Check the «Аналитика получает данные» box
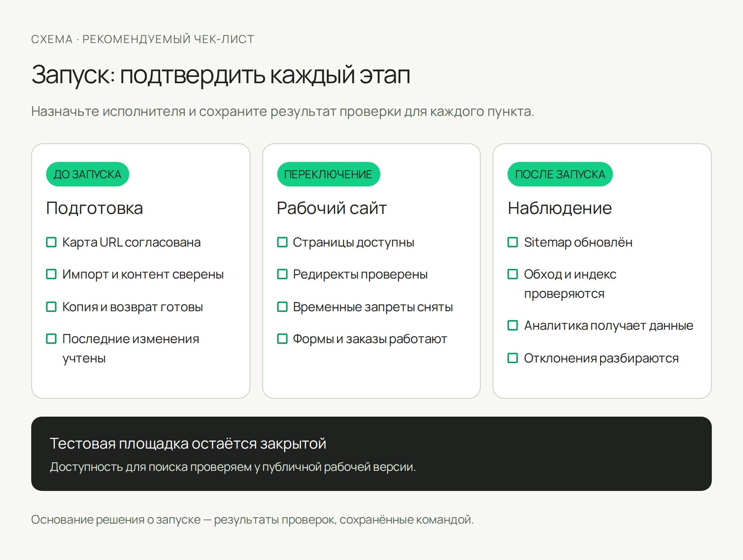Viewport: 743px width, 560px height. point(513,326)
